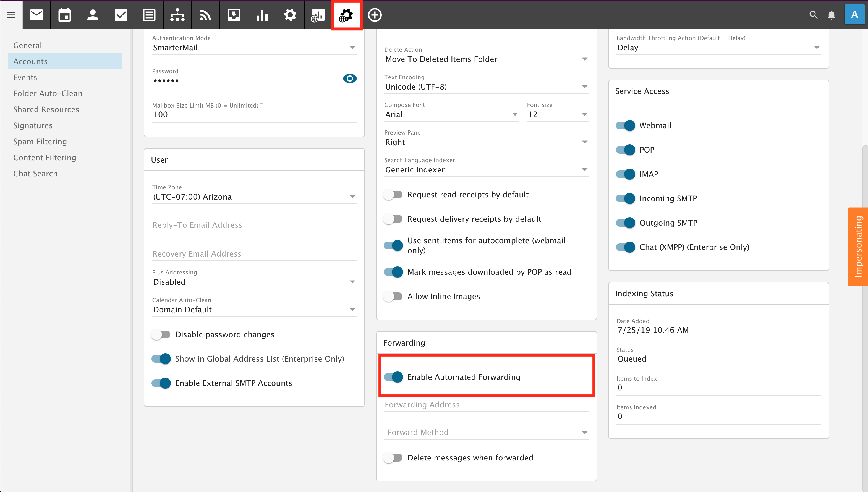Turn off the Webmail service access toggle
868x492 pixels.
coord(625,125)
